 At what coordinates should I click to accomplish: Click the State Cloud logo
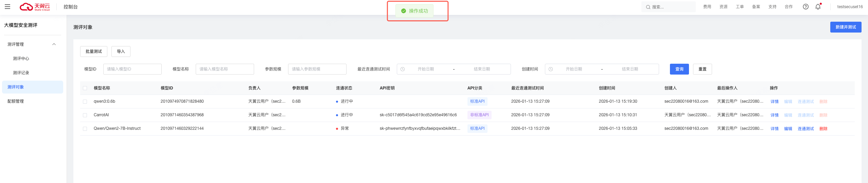click(35, 7)
